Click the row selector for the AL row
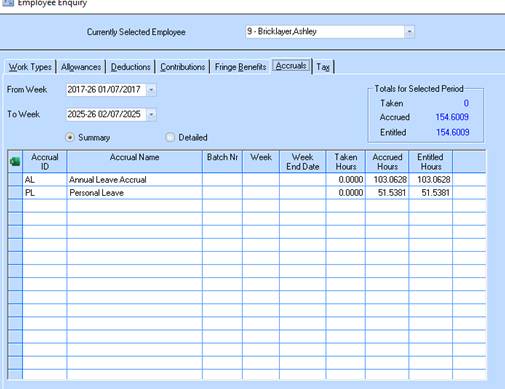The image size is (505, 389). pos(15,180)
